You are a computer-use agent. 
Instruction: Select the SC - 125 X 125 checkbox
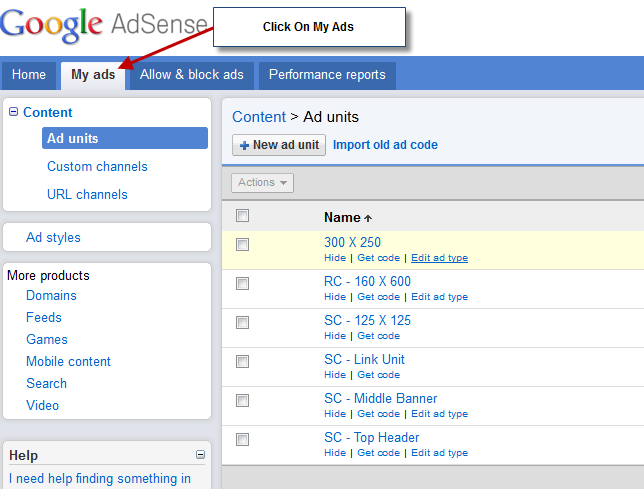coord(242,322)
